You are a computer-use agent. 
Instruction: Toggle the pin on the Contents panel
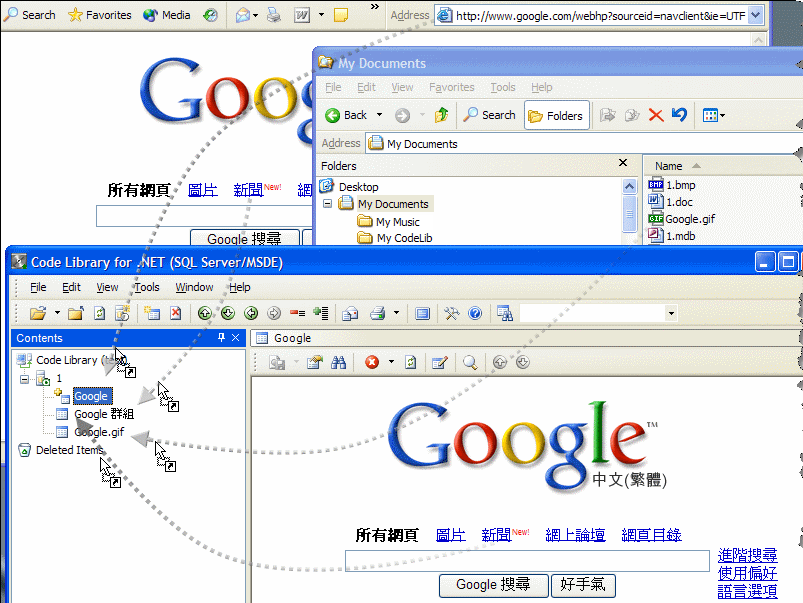pos(221,337)
